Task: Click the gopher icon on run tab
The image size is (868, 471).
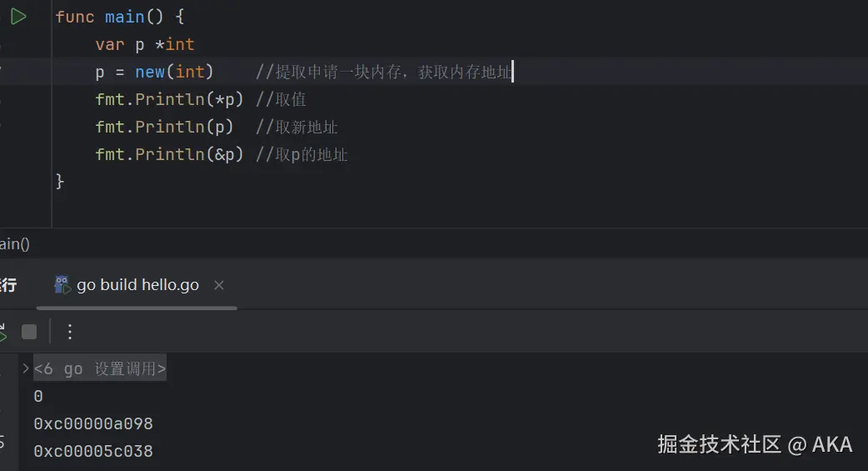Action: (x=62, y=285)
